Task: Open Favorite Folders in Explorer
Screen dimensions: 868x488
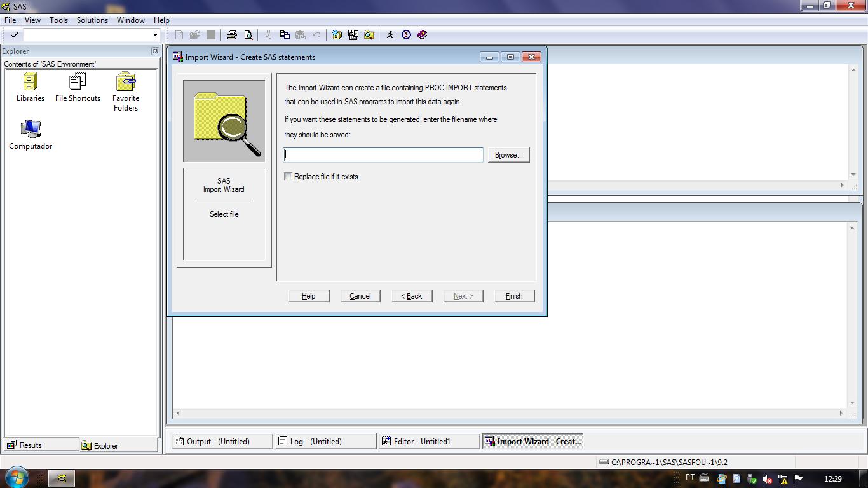Action: click(x=126, y=92)
